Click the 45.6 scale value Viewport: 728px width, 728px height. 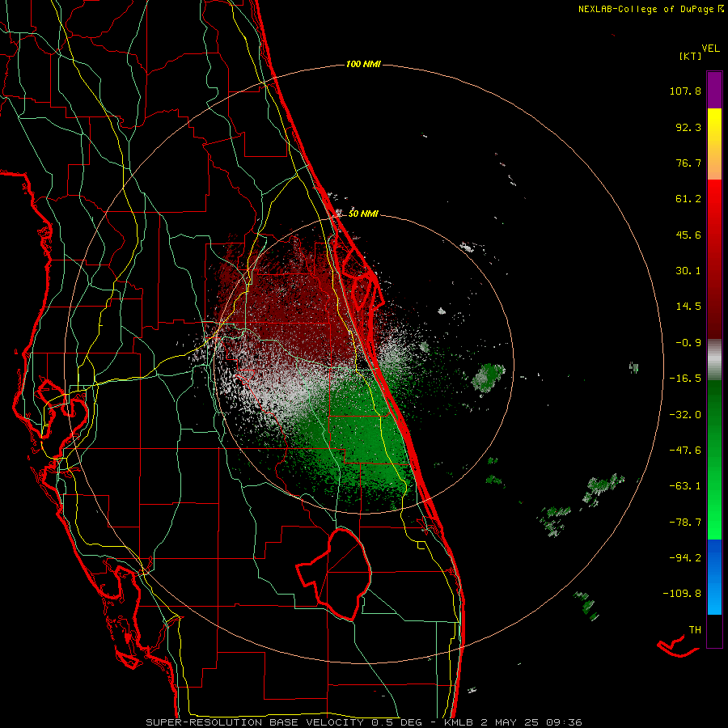688,235
